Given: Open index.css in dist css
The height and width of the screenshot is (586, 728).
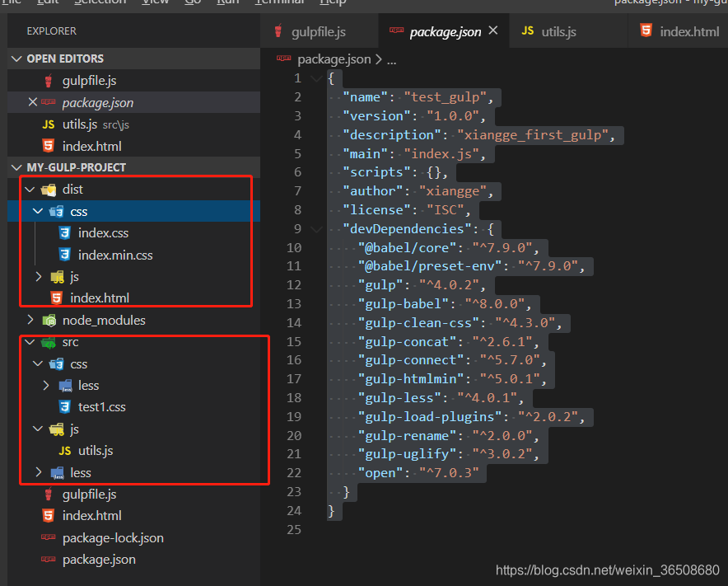Looking at the screenshot, I should pos(103,232).
